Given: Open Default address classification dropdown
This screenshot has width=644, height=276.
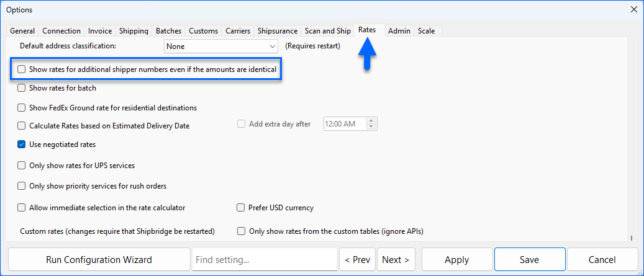Looking at the screenshot, I should click(x=220, y=47).
